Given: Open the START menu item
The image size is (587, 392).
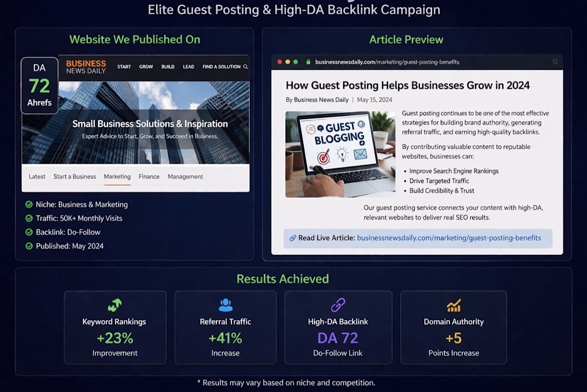Looking at the screenshot, I should (124, 67).
